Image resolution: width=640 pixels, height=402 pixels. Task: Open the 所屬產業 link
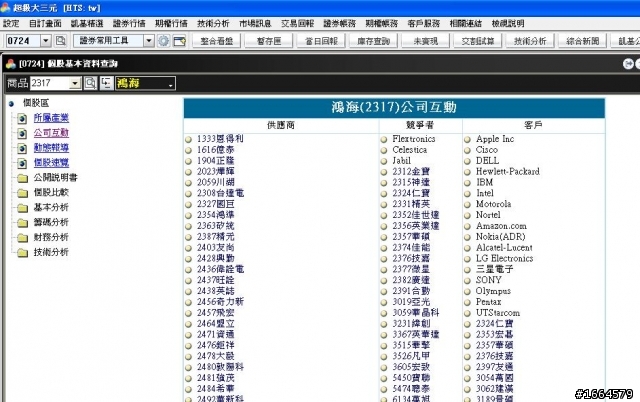tap(51, 118)
